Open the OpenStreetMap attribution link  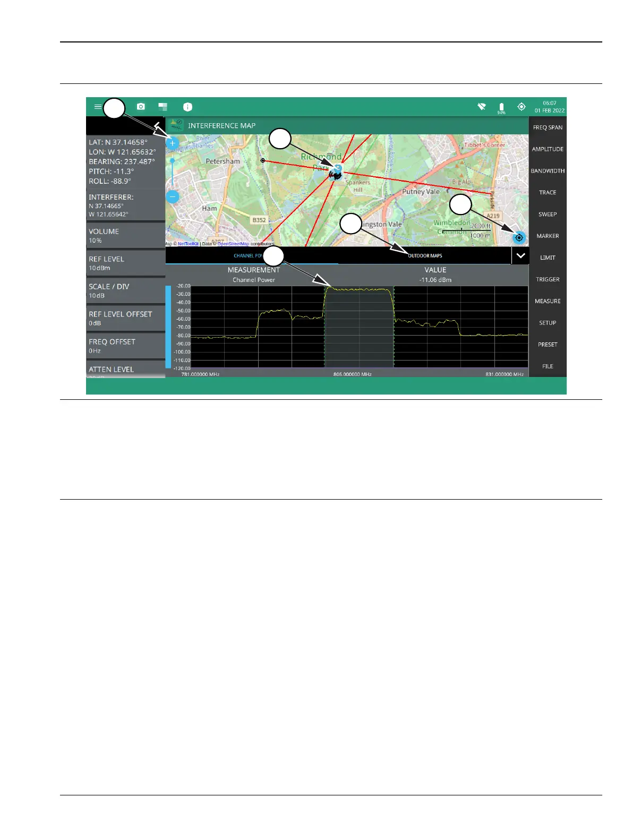(233, 244)
